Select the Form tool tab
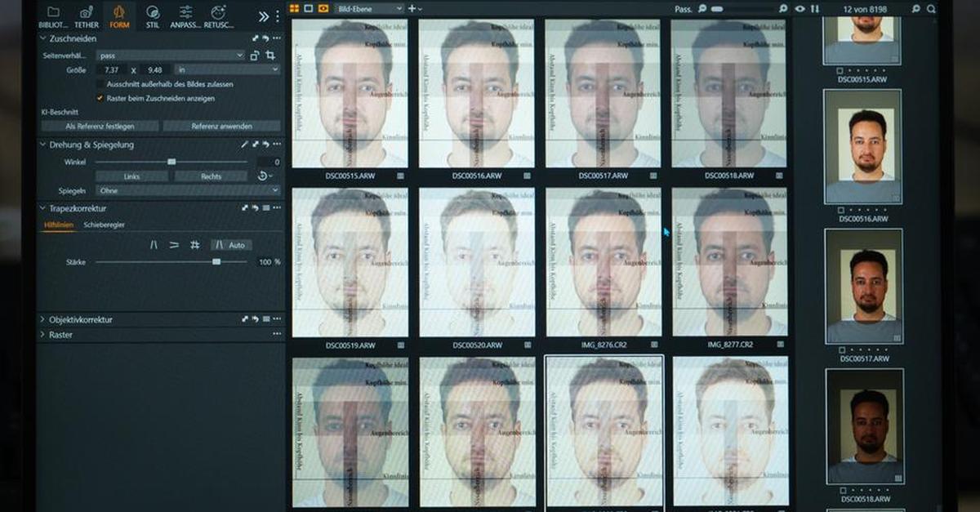 click(119, 16)
